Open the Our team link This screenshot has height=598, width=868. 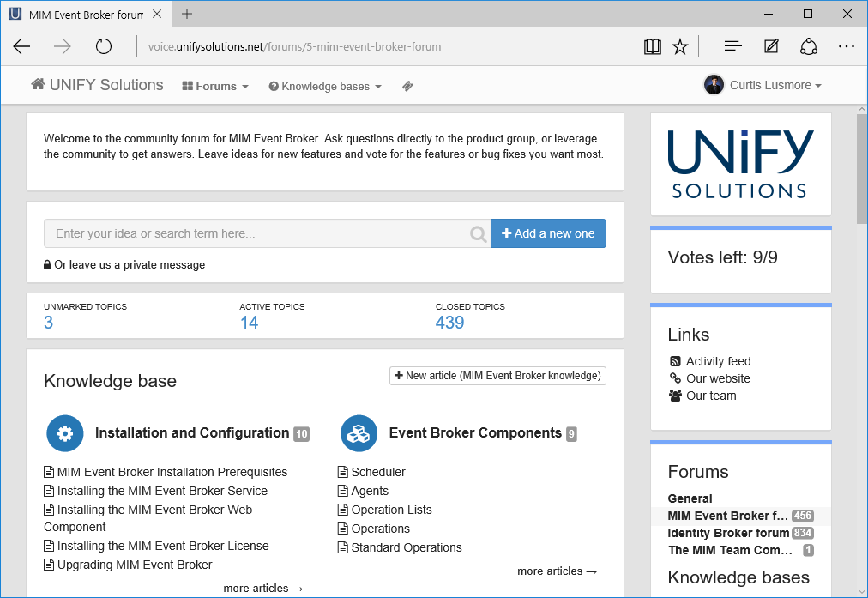click(x=711, y=396)
